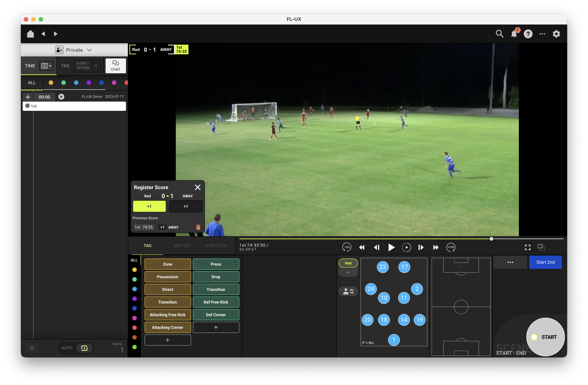This screenshot has height=385, width=588.
Task: Open the EVENT/OPTION dropdown
Action: pos(87,66)
